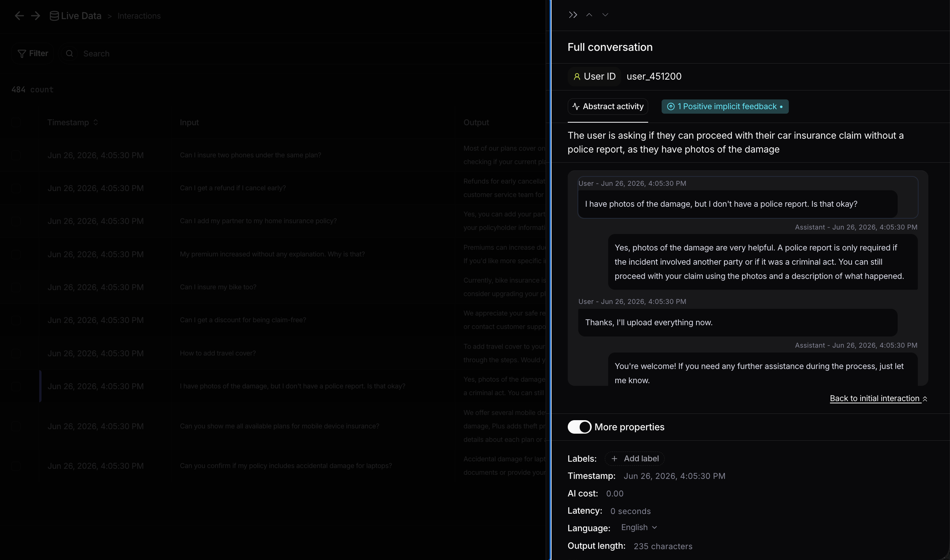Check row 'Can I add my partner' checkbox
This screenshot has width=950, height=560.
coord(15,221)
